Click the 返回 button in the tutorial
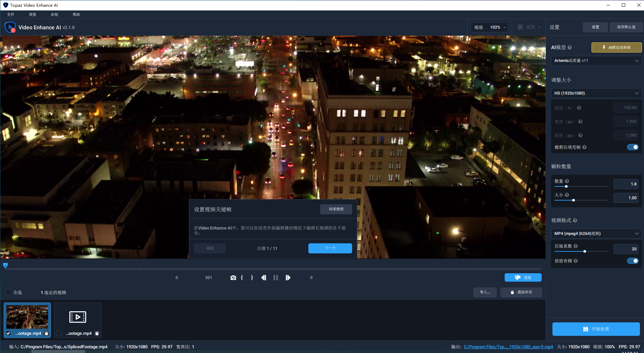The width and height of the screenshot is (644, 353). click(x=210, y=248)
